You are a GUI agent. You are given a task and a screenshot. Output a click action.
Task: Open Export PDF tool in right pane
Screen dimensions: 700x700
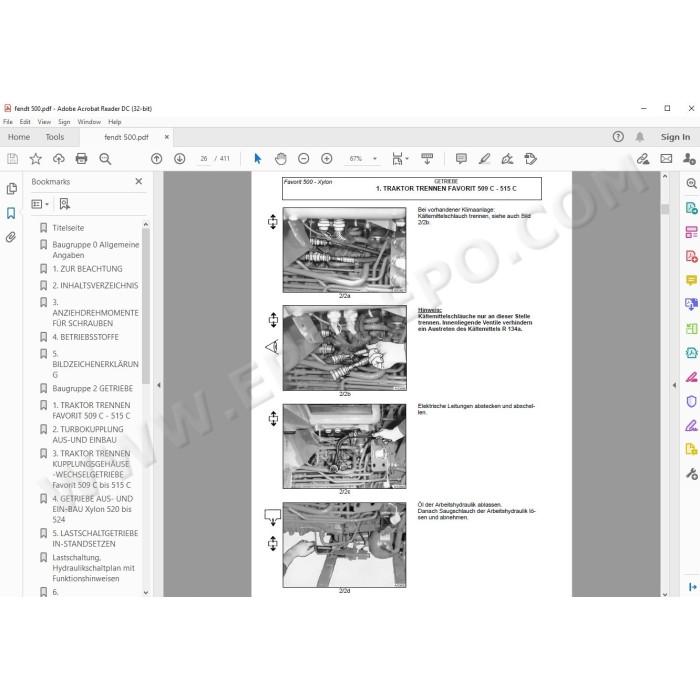pos(691,208)
